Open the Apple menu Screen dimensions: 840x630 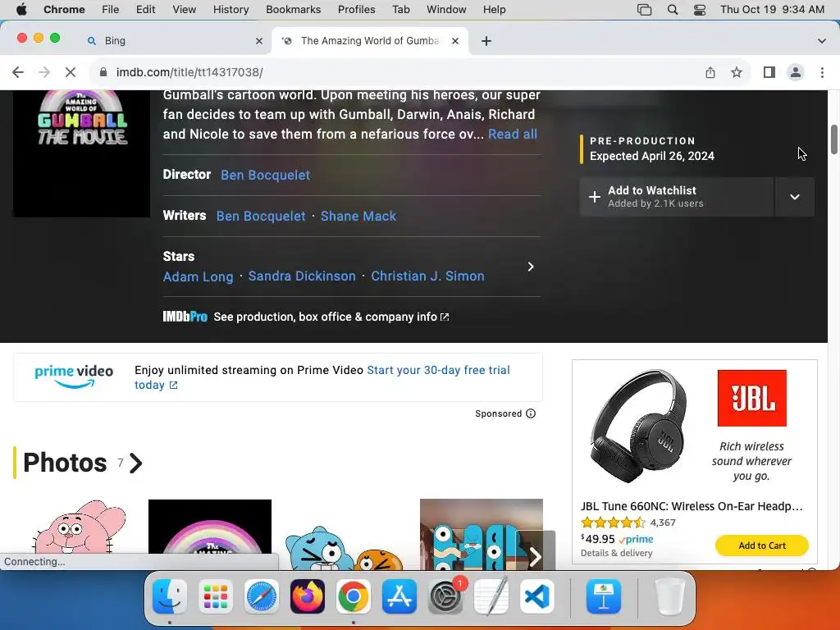(21, 10)
